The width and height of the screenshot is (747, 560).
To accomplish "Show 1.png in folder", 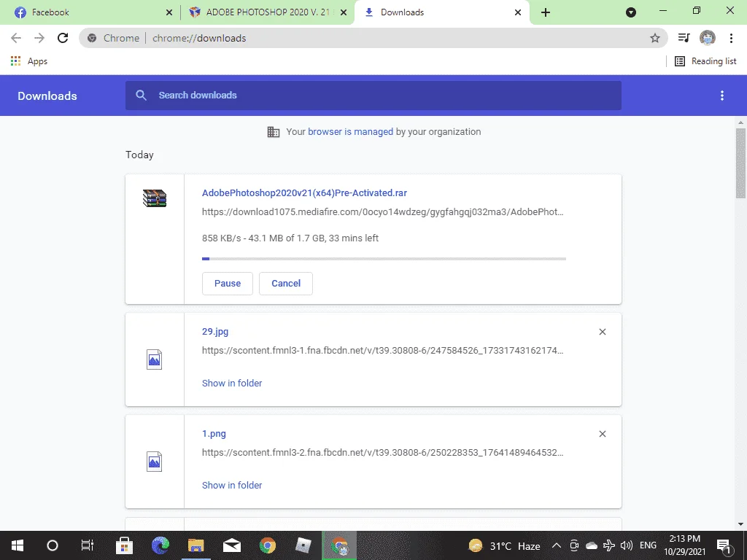I will 232,485.
